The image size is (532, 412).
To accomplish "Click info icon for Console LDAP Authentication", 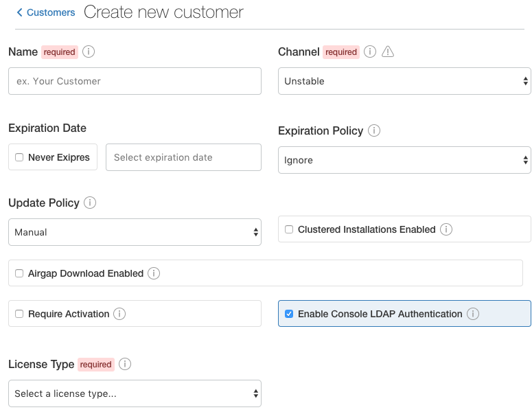I will tap(472, 314).
